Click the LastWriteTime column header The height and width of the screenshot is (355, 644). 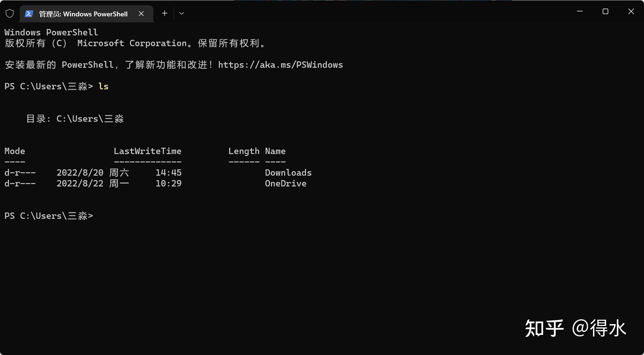point(147,151)
